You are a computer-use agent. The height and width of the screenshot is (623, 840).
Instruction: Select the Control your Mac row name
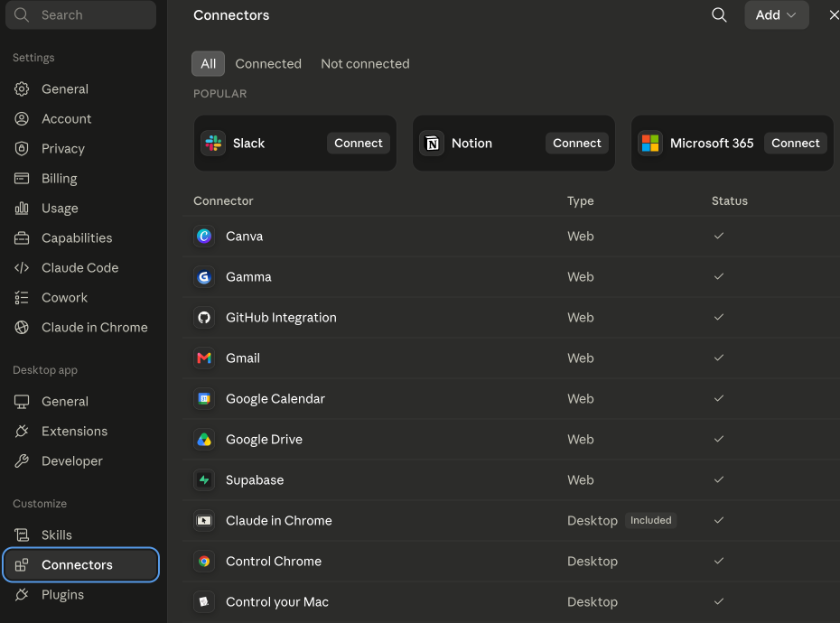coord(277,602)
